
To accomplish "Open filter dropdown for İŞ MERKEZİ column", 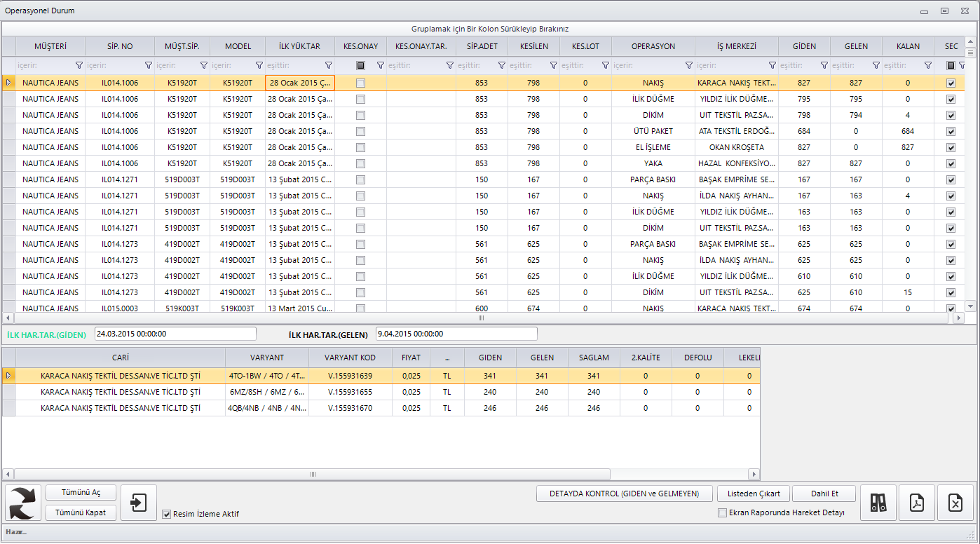I will tap(772, 65).
